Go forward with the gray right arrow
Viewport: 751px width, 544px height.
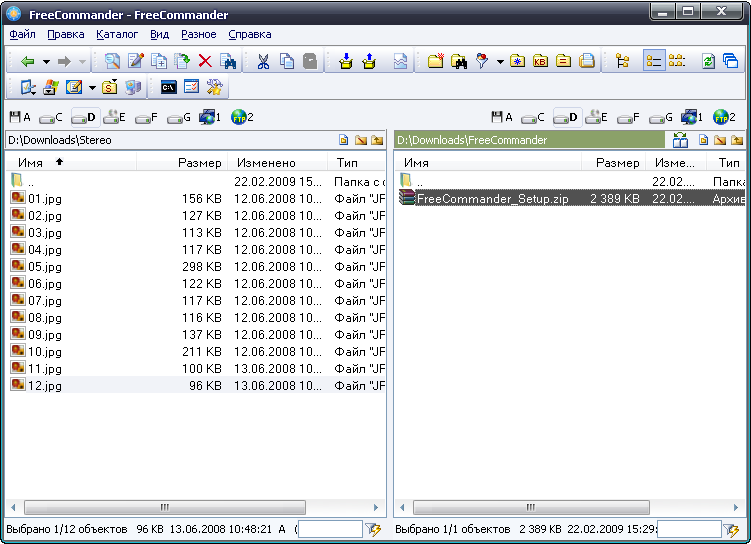64,61
